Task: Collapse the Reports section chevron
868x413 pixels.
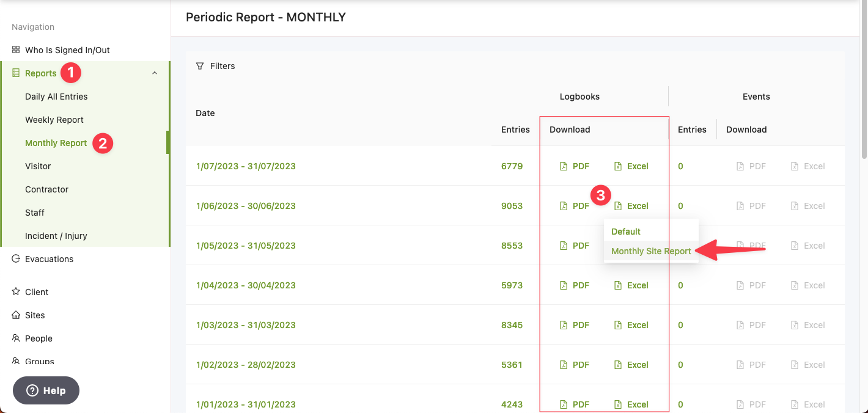Action: click(155, 73)
